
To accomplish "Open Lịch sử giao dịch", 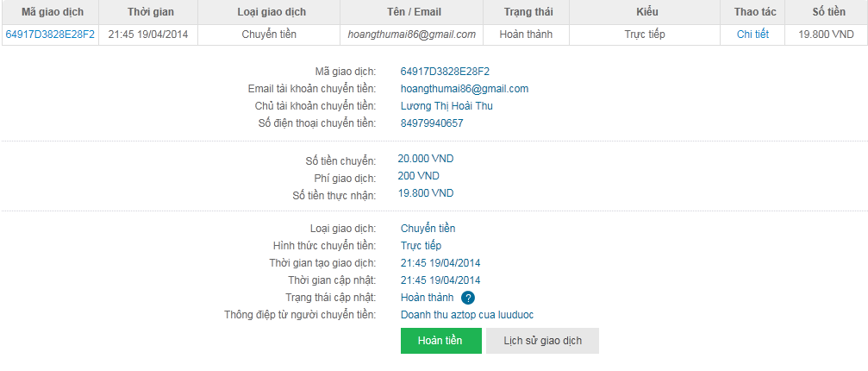I will tap(542, 341).
